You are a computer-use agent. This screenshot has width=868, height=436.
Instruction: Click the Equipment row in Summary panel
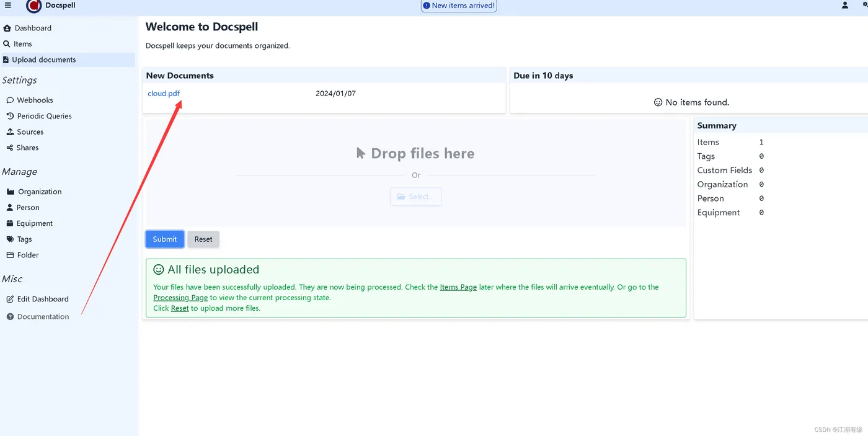pyautogui.click(x=732, y=212)
